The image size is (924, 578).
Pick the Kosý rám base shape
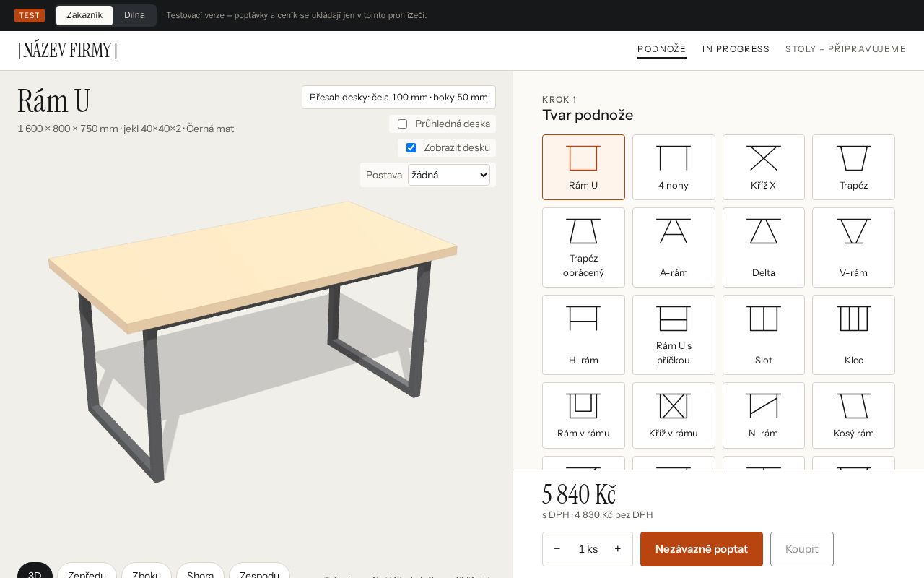click(853, 415)
